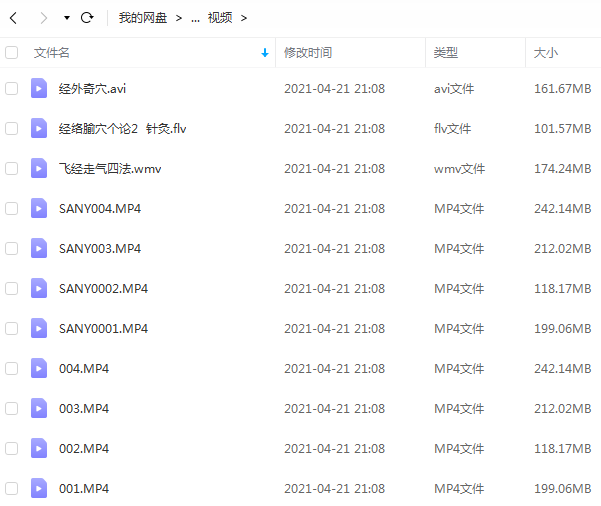
Task: Navigate to 我的网盘 breadcrumb
Action: [x=143, y=18]
